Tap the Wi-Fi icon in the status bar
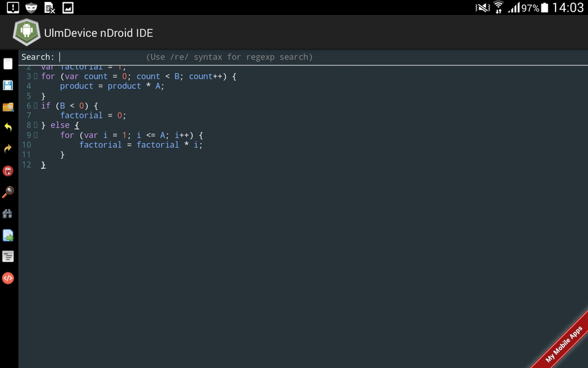The height and width of the screenshot is (368, 588). tap(497, 8)
